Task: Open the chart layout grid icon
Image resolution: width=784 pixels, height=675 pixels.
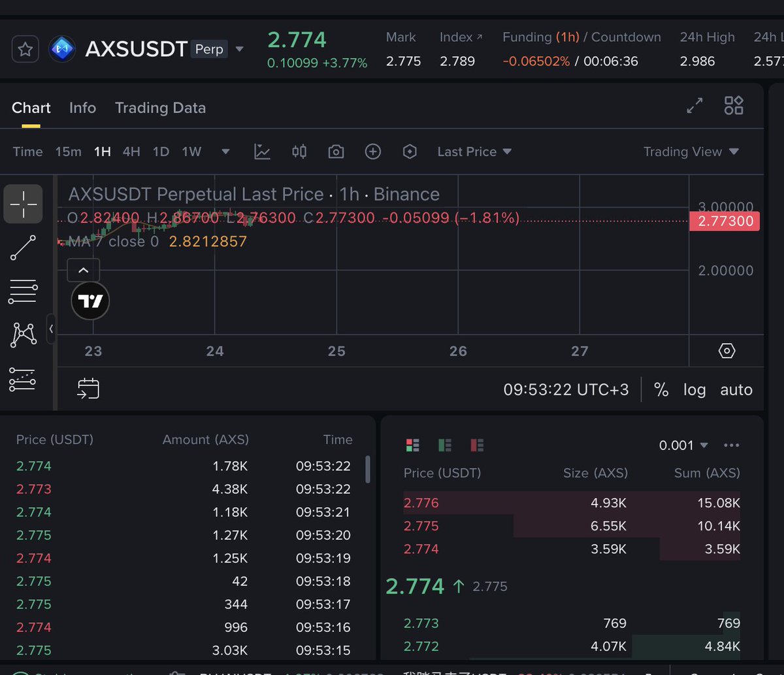Action: tap(734, 106)
